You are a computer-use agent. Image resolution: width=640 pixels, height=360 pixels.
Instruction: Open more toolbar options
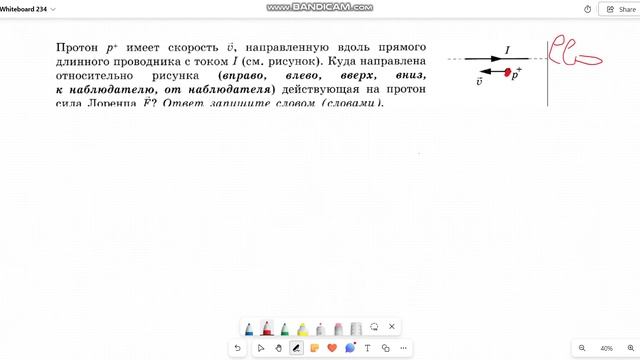click(403, 348)
